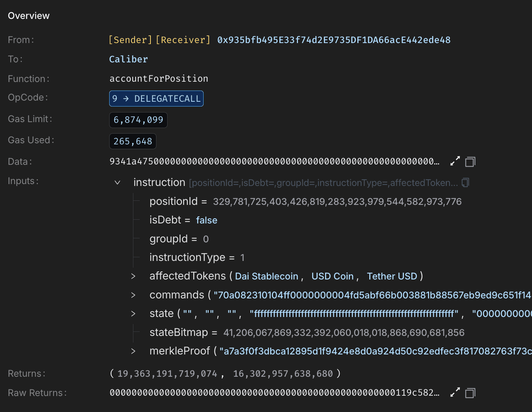Click the Gas Used 265,648 badge
The height and width of the screenshot is (412, 532).
click(132, 141)
